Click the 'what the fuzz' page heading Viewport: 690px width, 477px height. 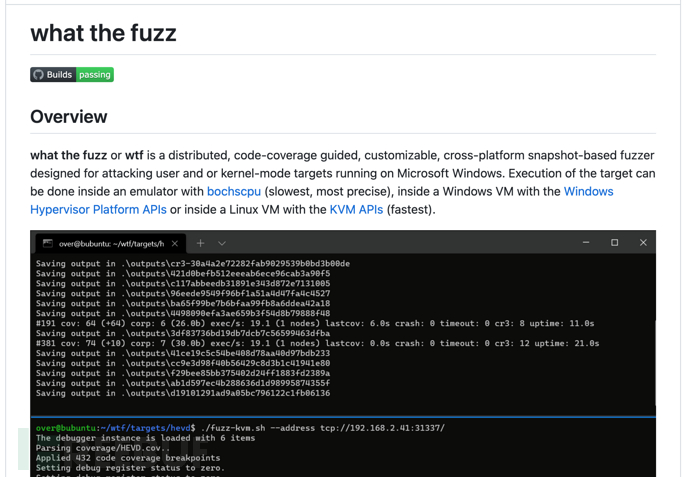pyautogui.click(x=103, y=33)
